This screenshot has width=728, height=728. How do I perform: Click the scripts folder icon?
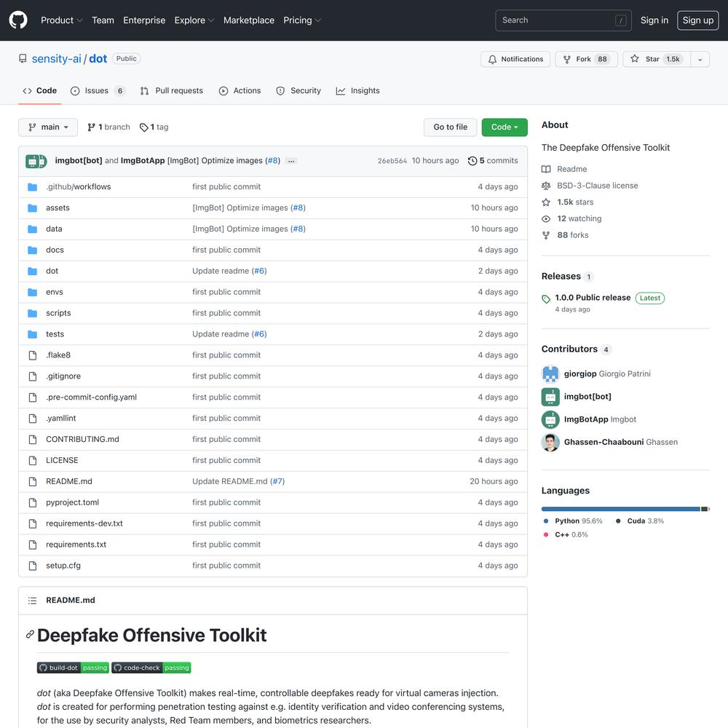click(x=33, y=313)
